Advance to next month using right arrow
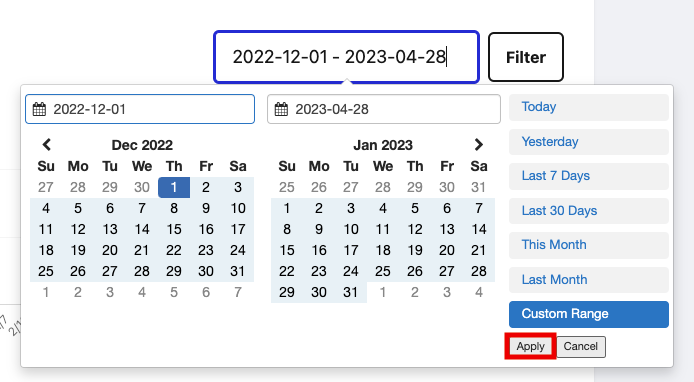Screen dimensions: 694x382 pyautogui.click(x=478, y=145)
